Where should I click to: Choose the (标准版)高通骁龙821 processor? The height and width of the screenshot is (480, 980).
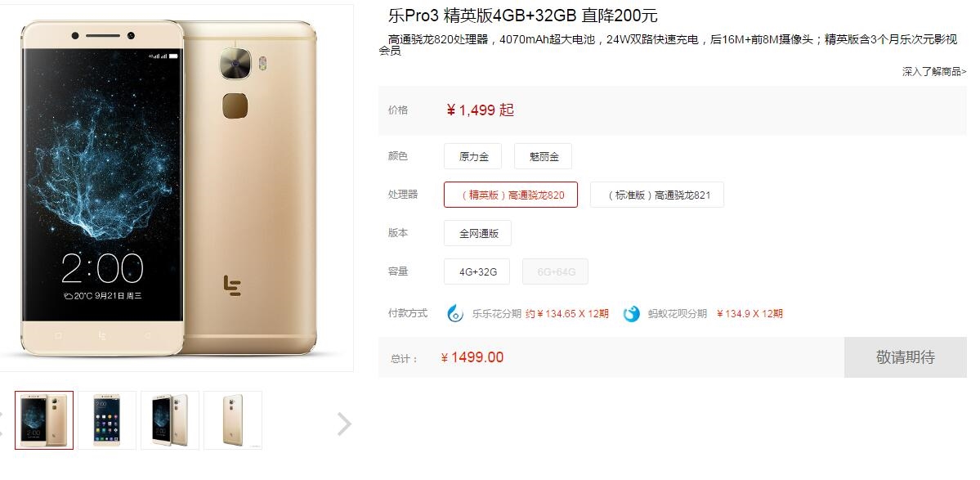click(x=657, y=195)
